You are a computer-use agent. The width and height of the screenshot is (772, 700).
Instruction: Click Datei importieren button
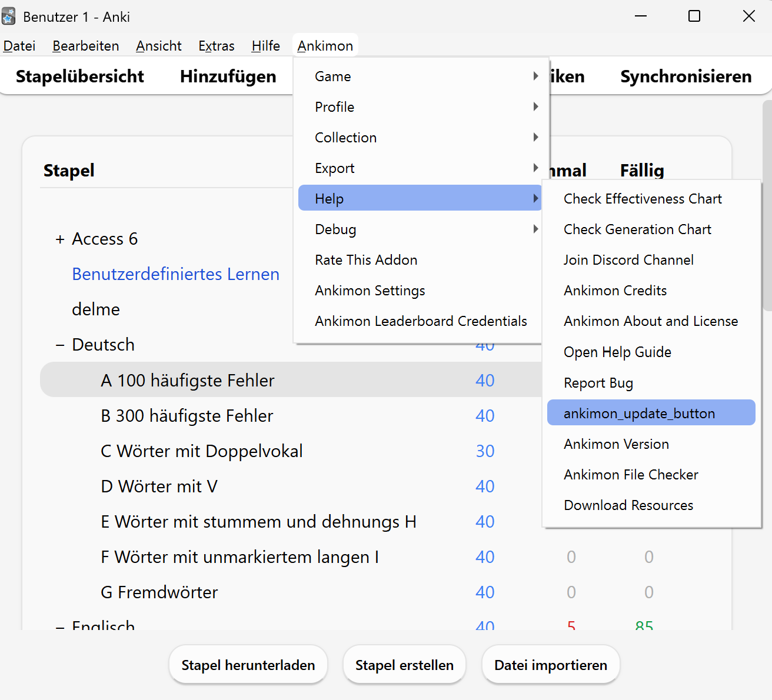click(x=551, y=665)
